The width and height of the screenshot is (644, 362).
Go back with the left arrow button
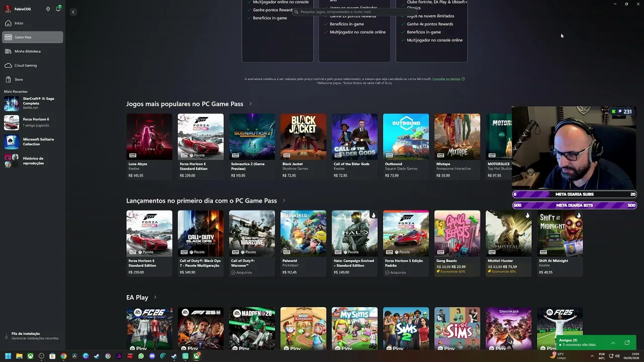click(x=73, y=12)
